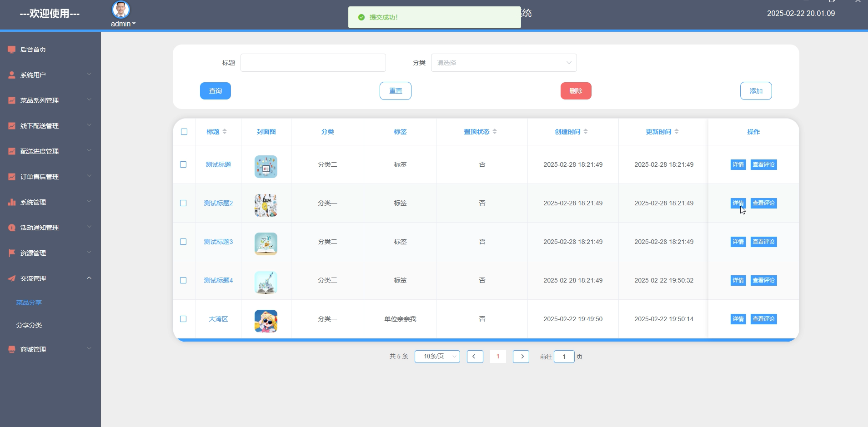The height and width of the screenshot is (427, 868).
Task: Open 测试标题3 cover thumbnail
Action: click(x=266, y=244)
